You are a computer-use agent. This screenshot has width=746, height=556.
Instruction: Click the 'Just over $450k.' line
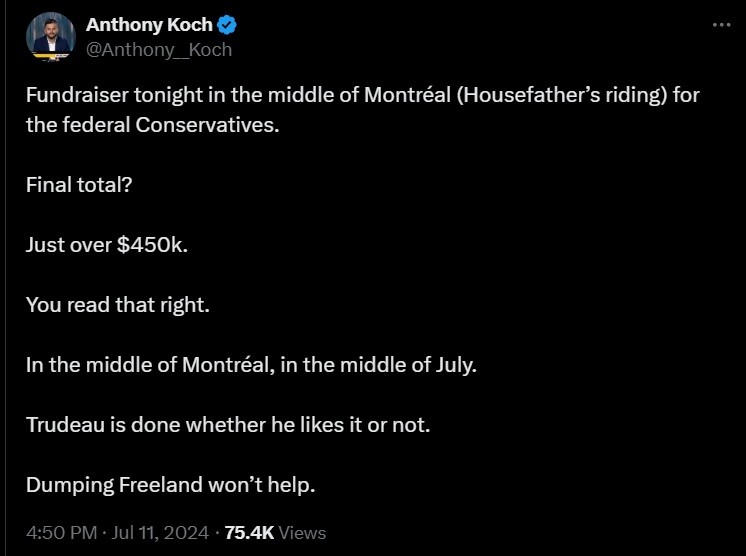click(106, 245)
